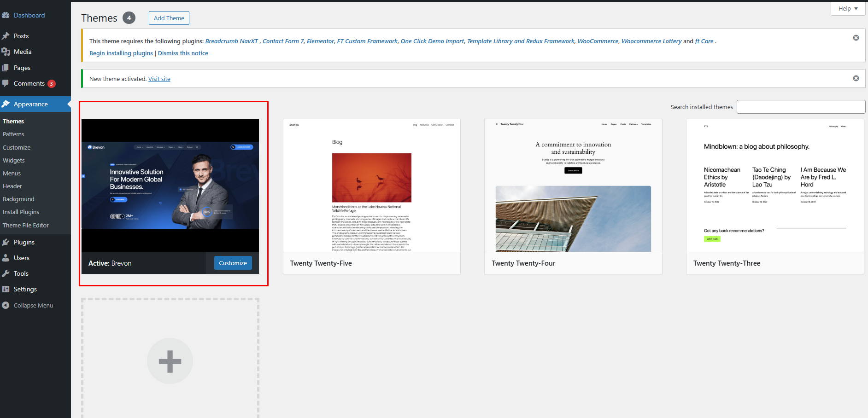Screen dimensions: 868x418
Task: Focus the Search installed themes field
Action: 801,107
